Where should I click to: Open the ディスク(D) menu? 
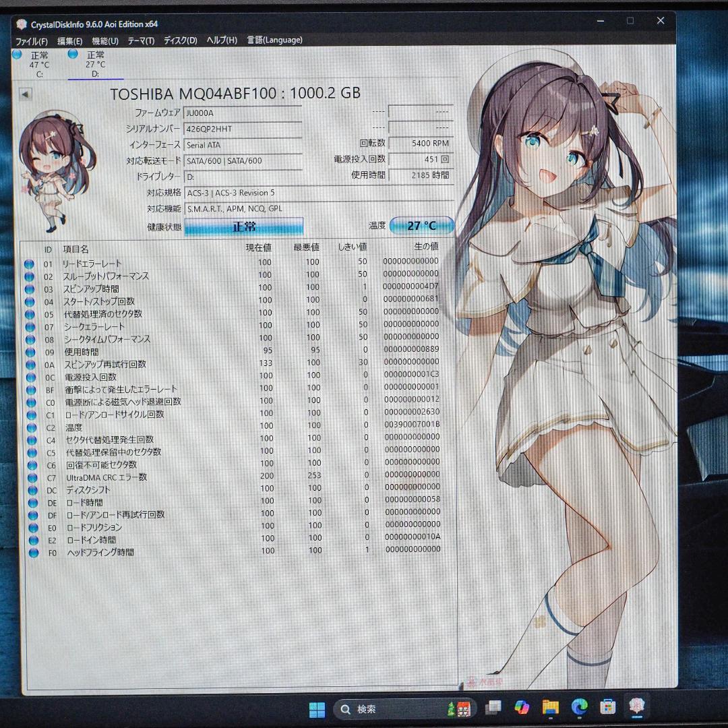[x=181, y=40]
